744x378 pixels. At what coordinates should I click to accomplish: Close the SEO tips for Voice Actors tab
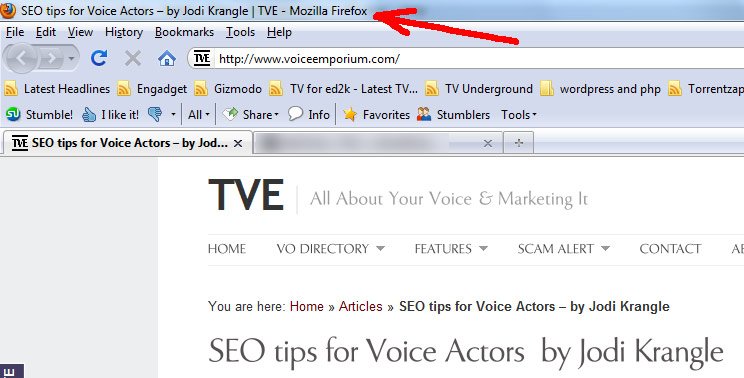click(238, 143)
